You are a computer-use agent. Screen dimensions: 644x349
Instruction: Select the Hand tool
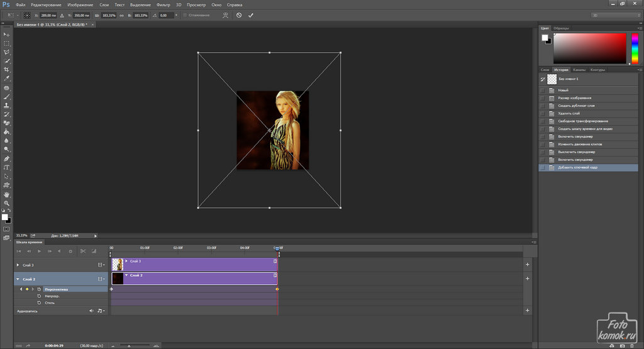pos(6,195)
